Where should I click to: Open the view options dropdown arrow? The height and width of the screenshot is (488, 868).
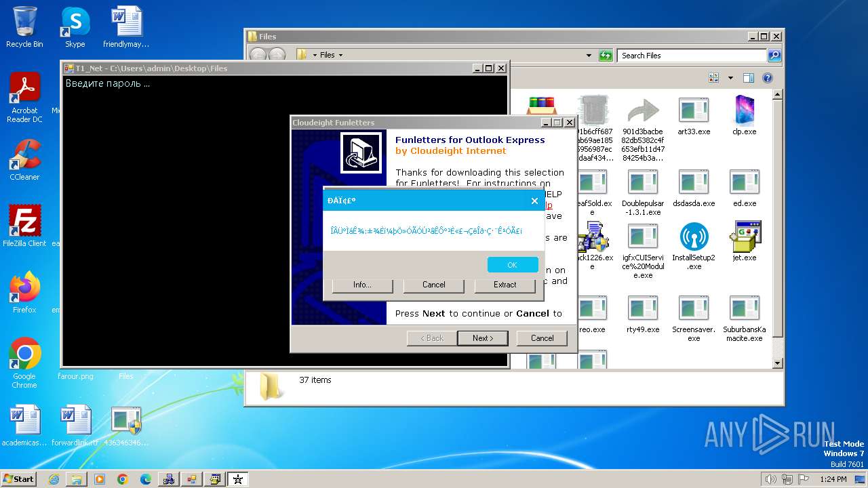coord(730,78)
